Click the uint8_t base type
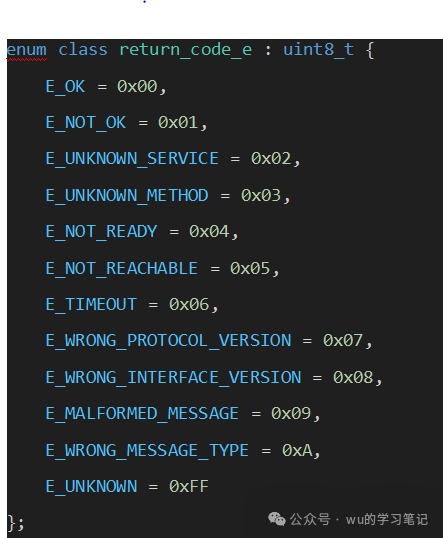The width and height of the screenshot is (443, 538). tap(318, 50)
